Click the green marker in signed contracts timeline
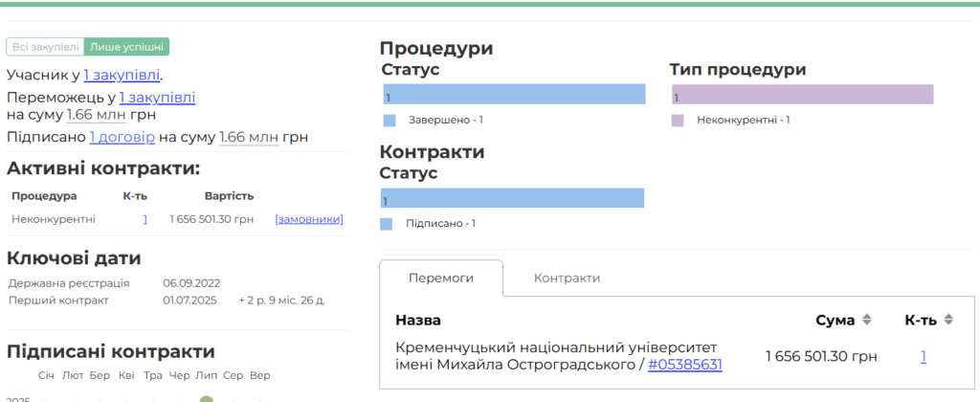Image resolution: width=980 pixels, height=402 pixels. pos(206,398)
